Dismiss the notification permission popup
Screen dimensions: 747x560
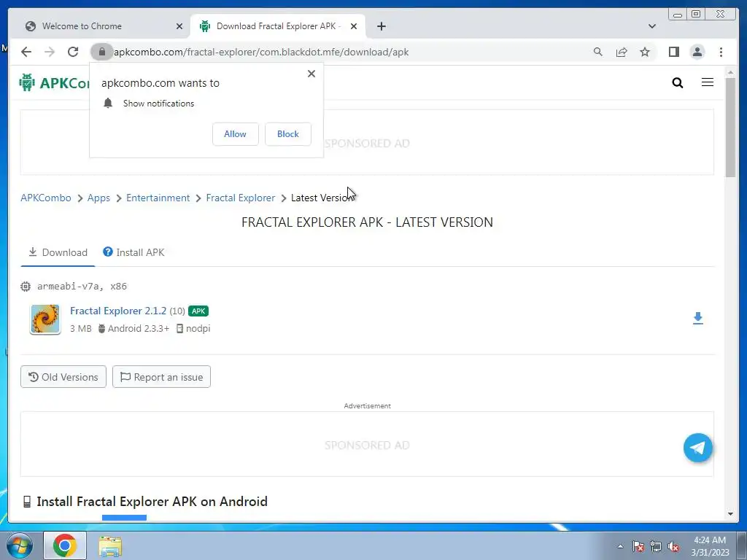311,74
